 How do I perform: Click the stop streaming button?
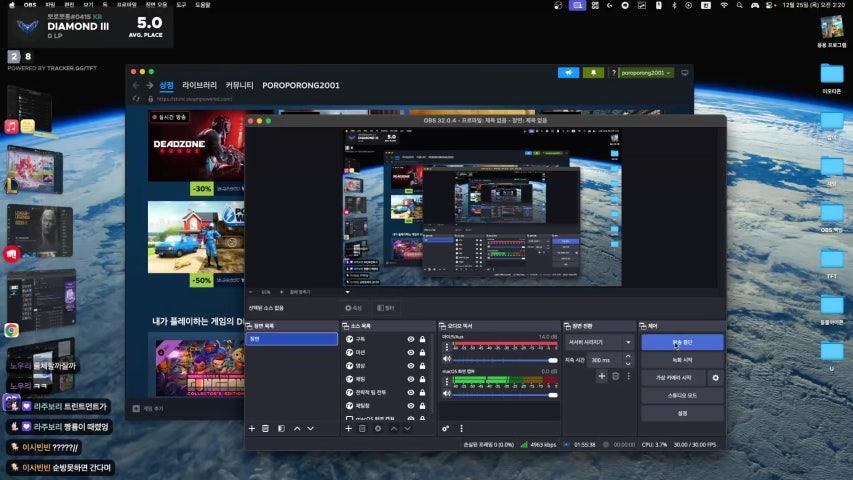(x=681, y=342)
